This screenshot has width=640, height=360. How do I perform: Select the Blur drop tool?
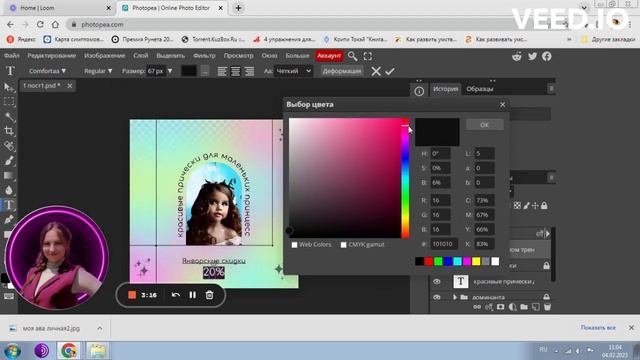point(9,190)
